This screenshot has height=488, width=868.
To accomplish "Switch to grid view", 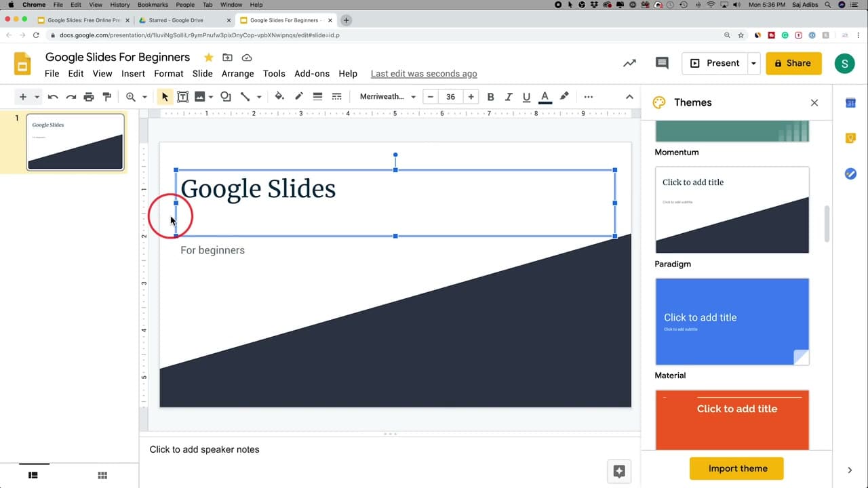I will coord(102,476).
